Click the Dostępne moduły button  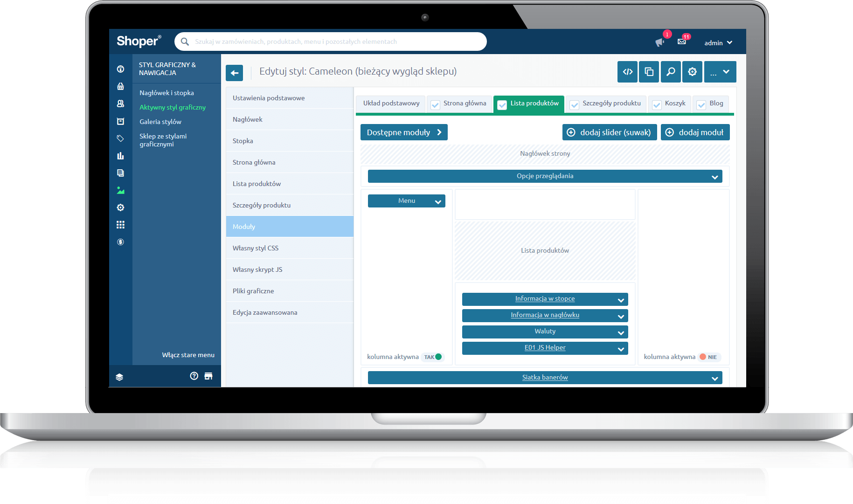[x=404, y=132]
